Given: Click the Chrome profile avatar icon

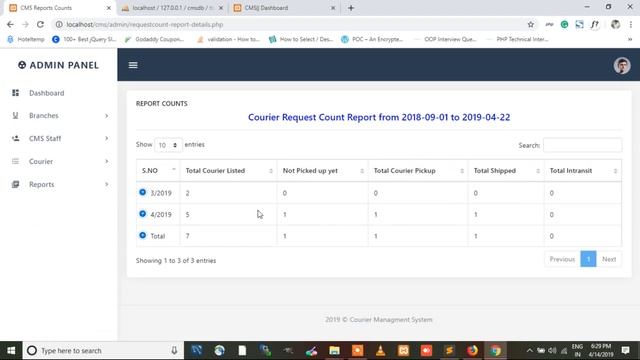Looking at the screenshot, I should click(616, 24).
